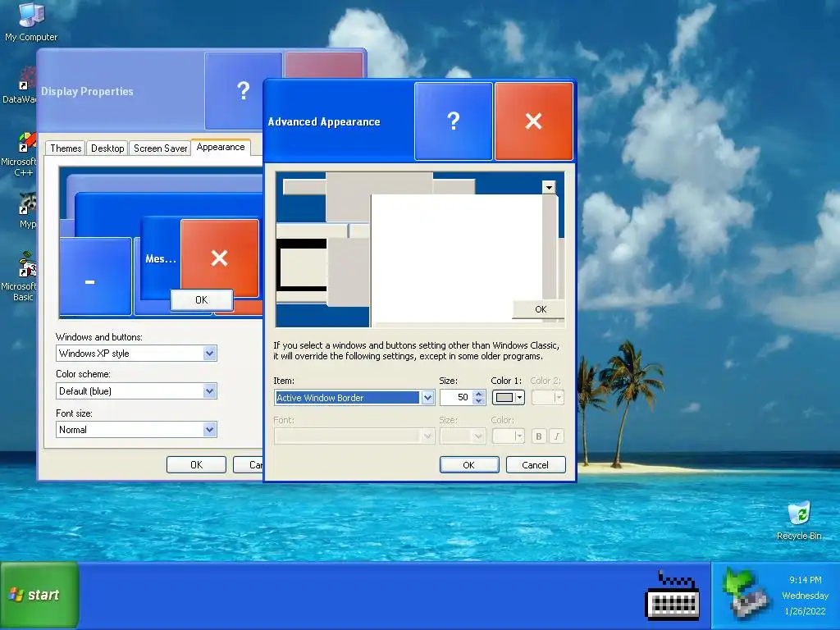The image size is (840, 630).
Task: Open the Font size dropdown
Action: click(209, 430)
